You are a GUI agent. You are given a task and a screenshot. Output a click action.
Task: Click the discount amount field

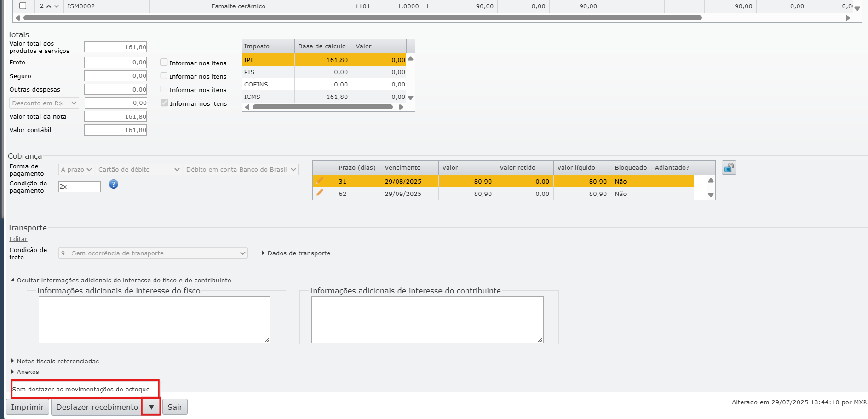pos(116,103)
